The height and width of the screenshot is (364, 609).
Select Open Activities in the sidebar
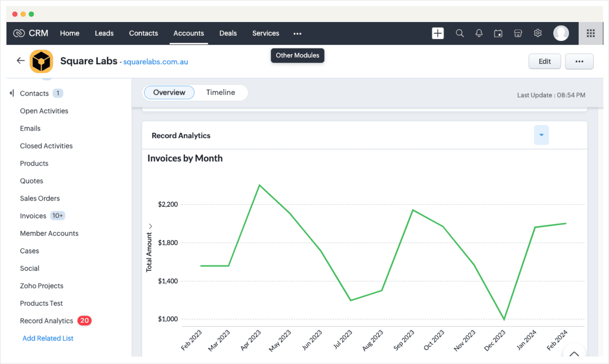point(44,111)
